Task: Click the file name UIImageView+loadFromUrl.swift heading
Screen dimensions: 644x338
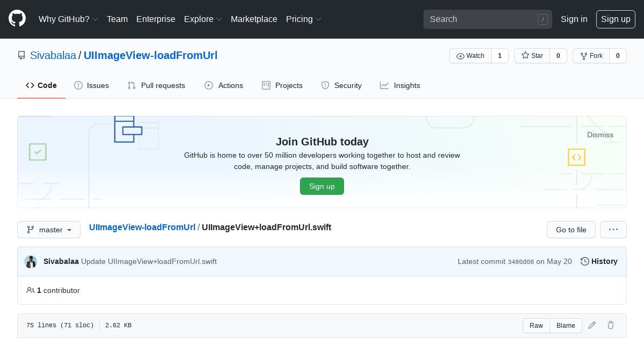Action: 267,227
